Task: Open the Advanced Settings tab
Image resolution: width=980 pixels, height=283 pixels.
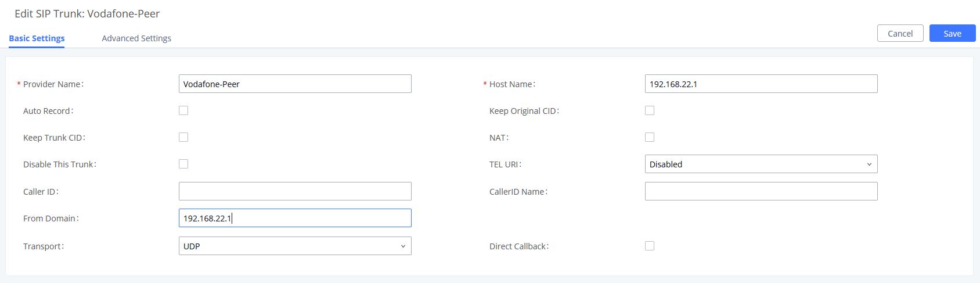Action: pyautogui.click(x=136, y=38)
